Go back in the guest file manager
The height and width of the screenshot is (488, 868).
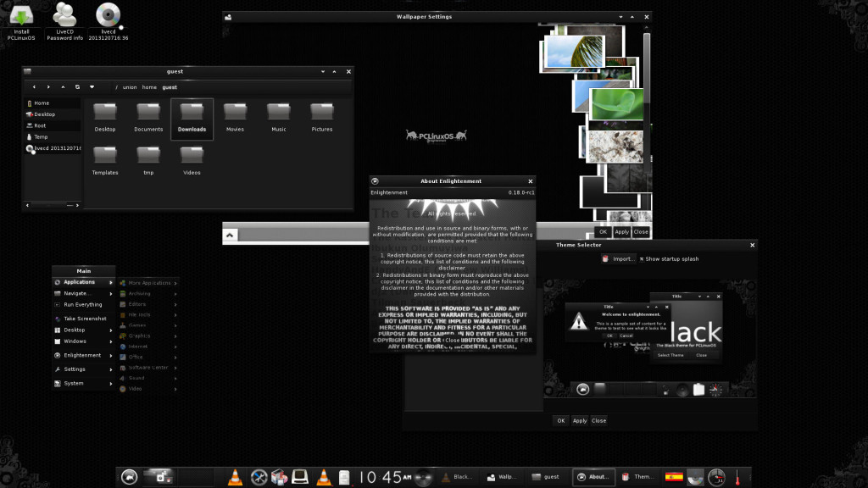point(34,87)
